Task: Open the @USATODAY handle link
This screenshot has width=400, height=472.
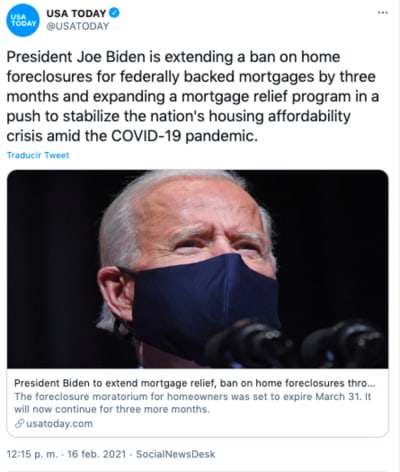Action: click(78, 26)
